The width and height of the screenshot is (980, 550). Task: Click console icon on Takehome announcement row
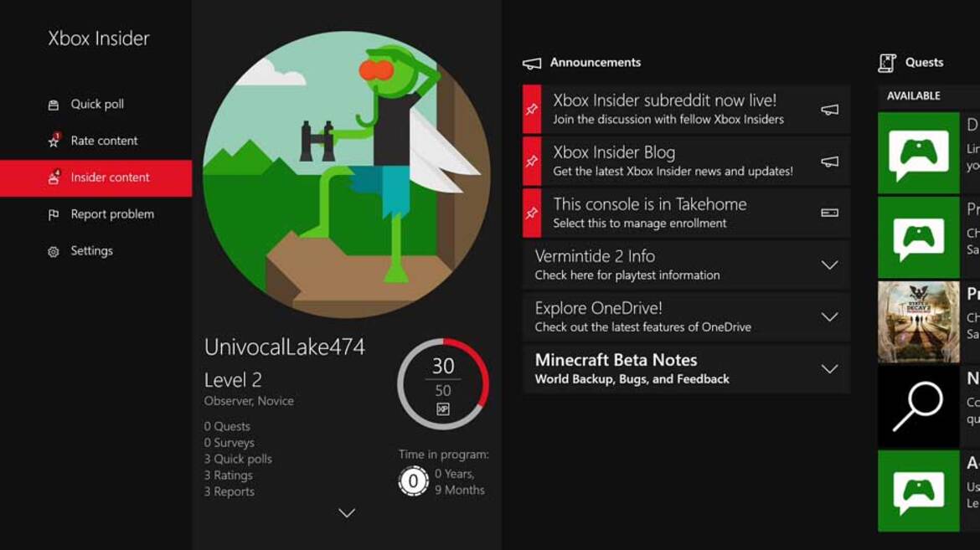coord(830,213)
